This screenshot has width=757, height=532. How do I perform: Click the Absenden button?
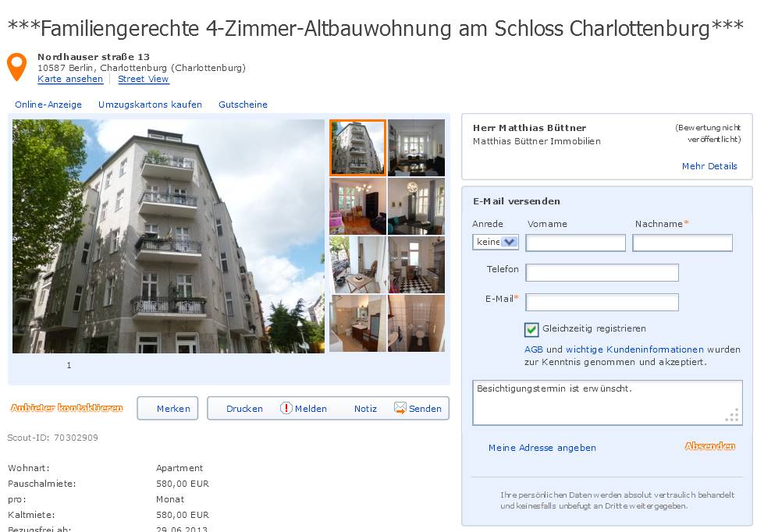tap(709, 446)
